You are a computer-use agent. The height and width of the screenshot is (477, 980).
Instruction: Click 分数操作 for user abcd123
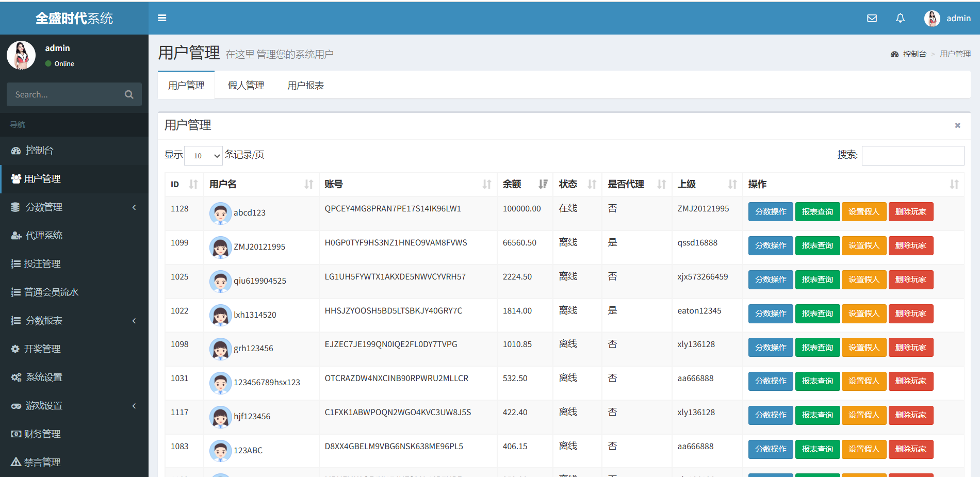point(770,212)
